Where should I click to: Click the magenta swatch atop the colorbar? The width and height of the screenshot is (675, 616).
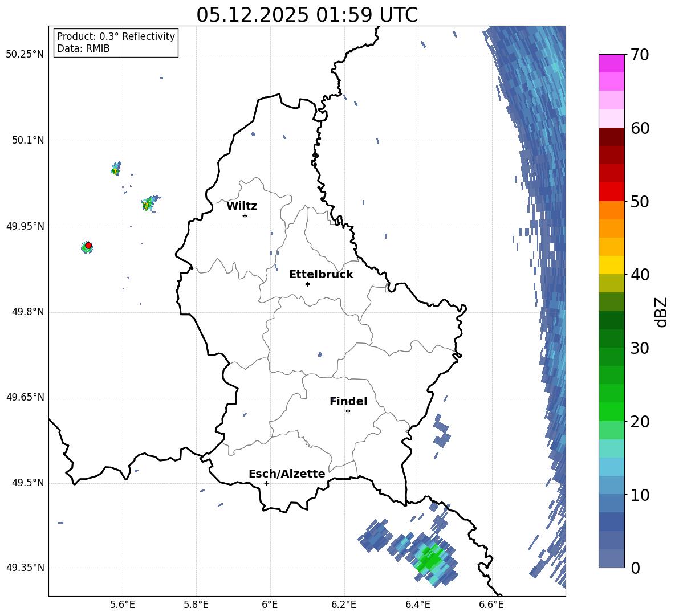coord(611,63)
